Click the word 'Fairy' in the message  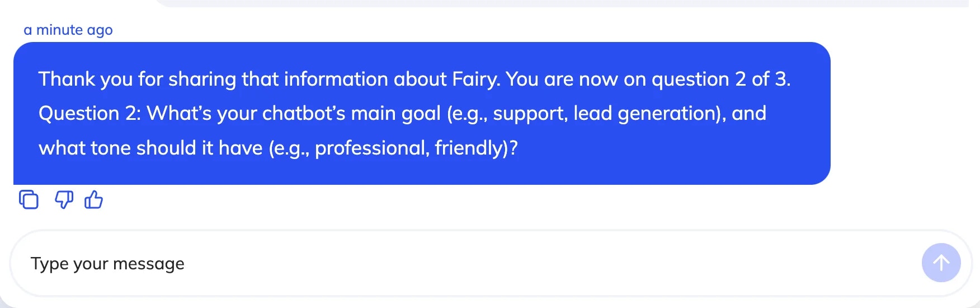click(x=475, y=80)
